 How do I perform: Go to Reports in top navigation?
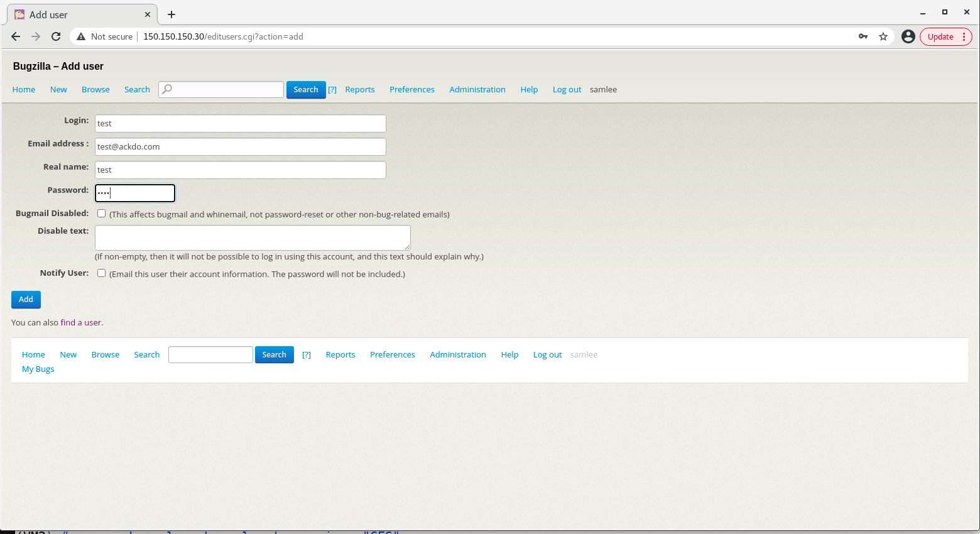click(359, 90)
